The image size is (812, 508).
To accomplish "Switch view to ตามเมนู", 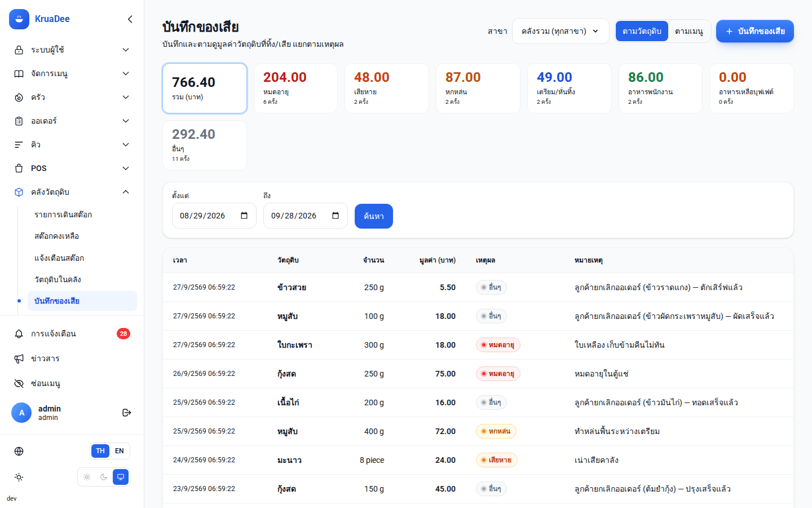I will [x=689, y=31].
